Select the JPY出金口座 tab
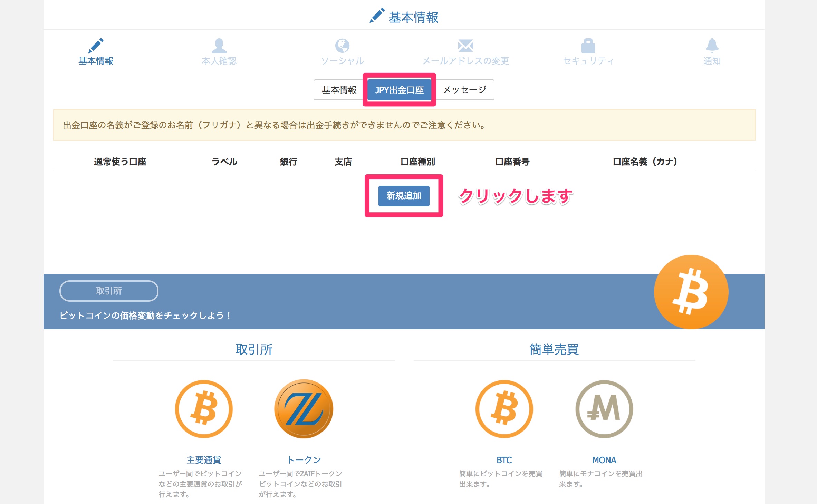Image resolution: width=817 pixels, height=504 pixels. (x=399, y=90)
